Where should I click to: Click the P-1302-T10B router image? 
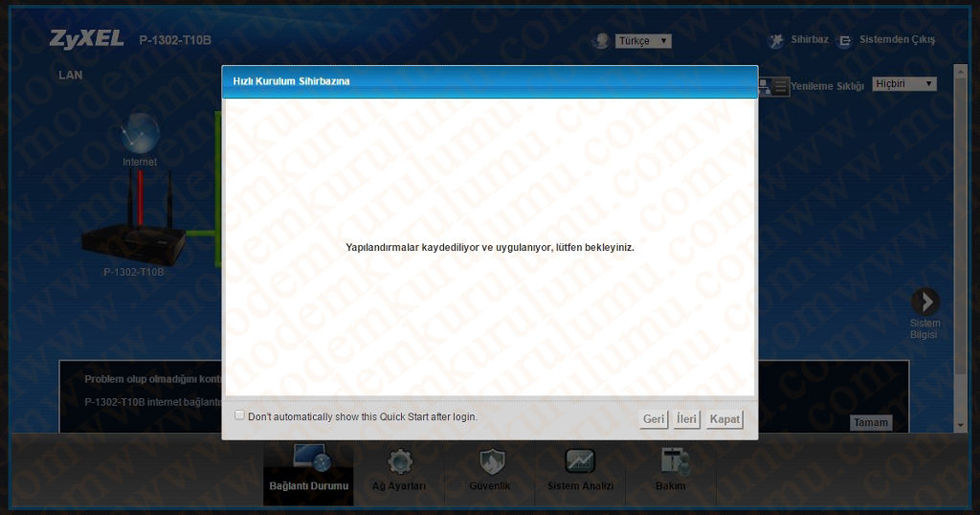point(133,219)
